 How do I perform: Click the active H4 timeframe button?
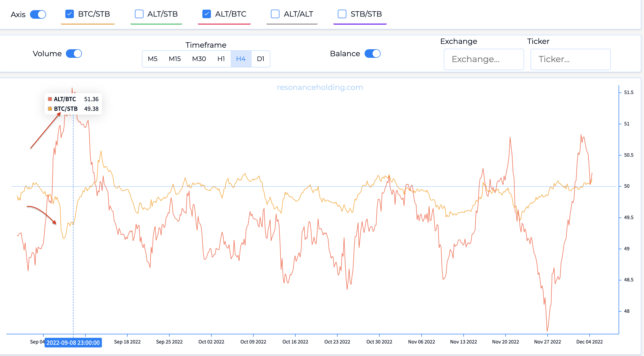[x=241, y=59]
